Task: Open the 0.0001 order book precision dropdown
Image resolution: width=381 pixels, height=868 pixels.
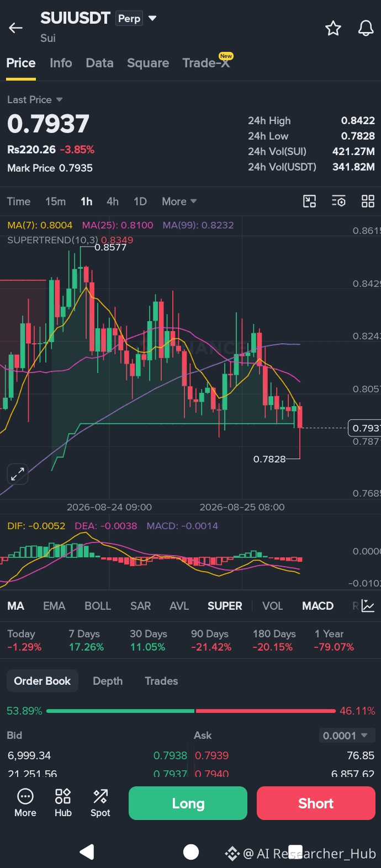Action: (x=347, y=736)
